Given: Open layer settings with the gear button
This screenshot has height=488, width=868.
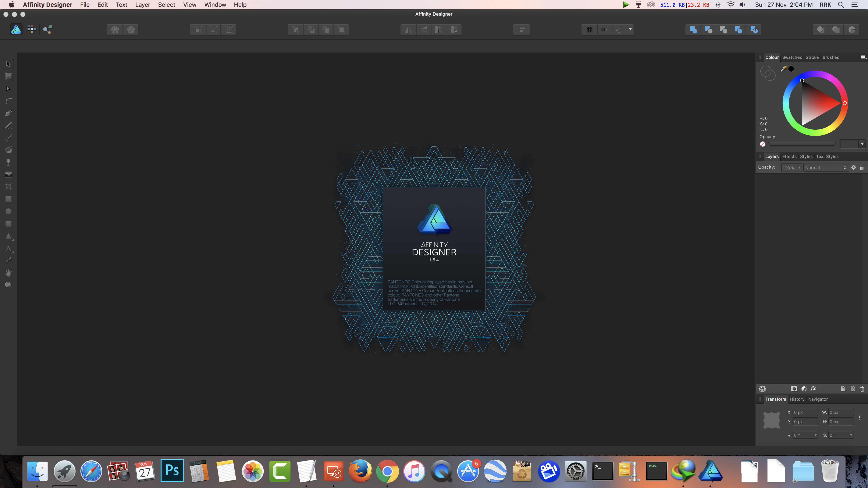Looking at the screenshot, I should click(x=854, y=167).
